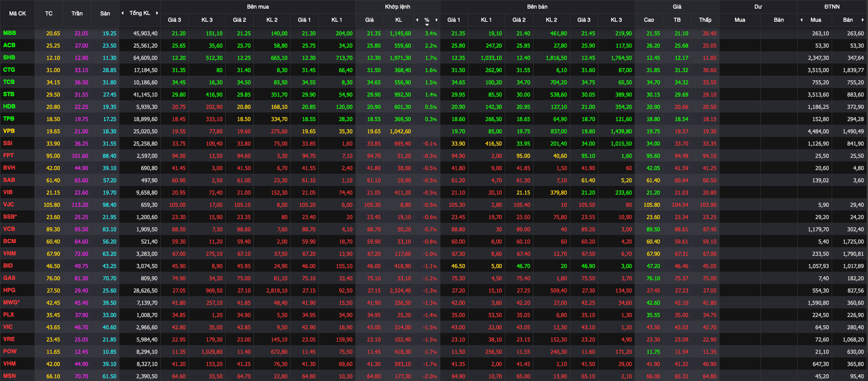Click right arrow after ĐTNN Bán header
The image size is (868, 381).
[x=863, y=20]
